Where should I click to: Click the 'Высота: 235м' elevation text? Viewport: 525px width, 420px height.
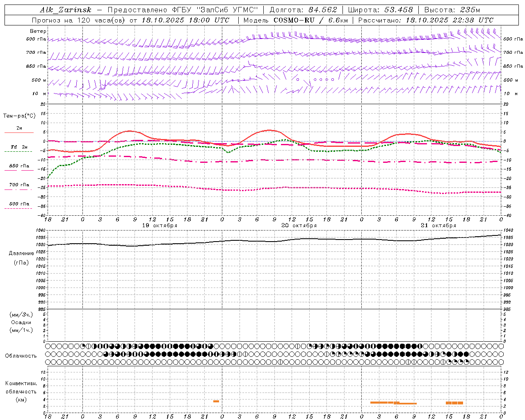click(452, 10)
